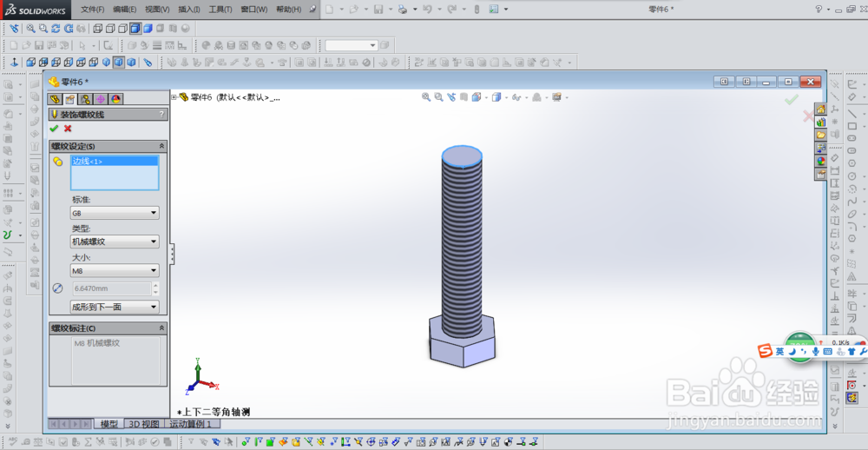The height and width of the screenshot is (450, 868).
Task: Click Zoom to Fit in viewport toolbar
Action: coord(425,97)
